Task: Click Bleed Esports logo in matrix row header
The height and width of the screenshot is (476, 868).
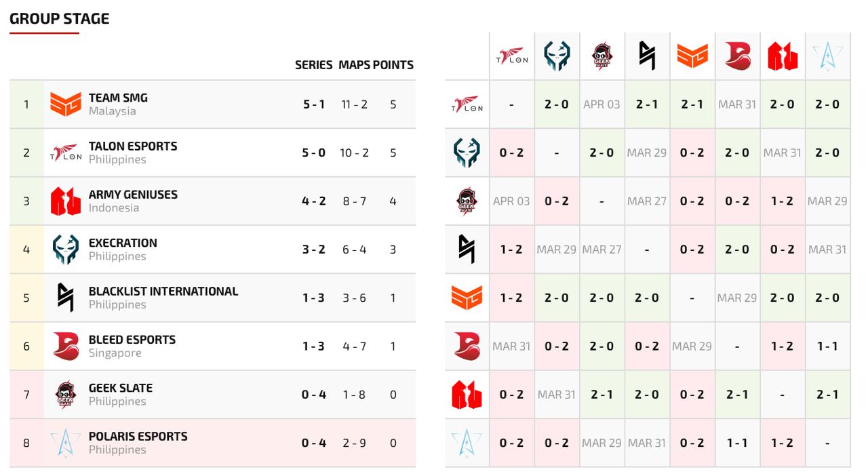Action: point(467,346)
